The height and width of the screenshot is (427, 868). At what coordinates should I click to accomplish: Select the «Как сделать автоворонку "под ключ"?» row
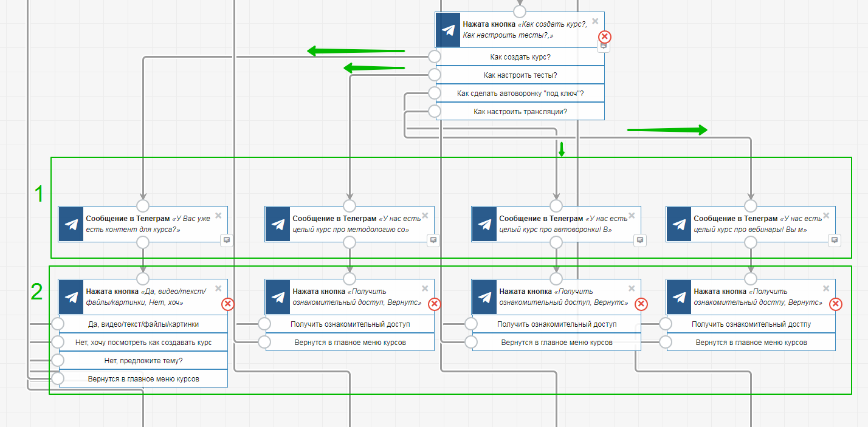520,94
